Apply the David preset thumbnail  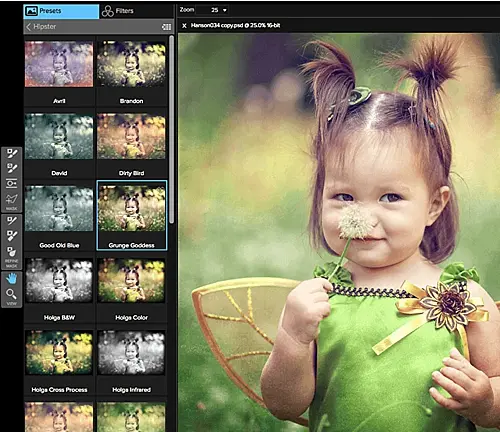(x=59, y=136)
